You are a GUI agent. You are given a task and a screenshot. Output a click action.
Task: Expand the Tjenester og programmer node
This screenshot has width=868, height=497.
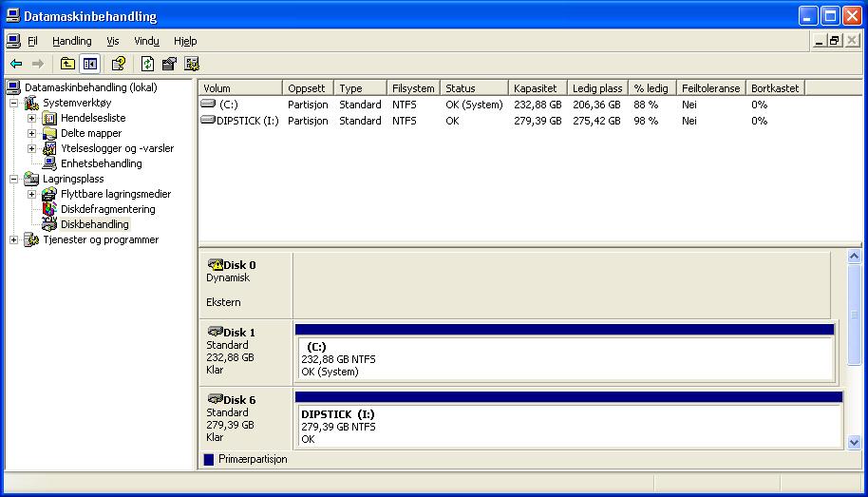coord(13,239)
